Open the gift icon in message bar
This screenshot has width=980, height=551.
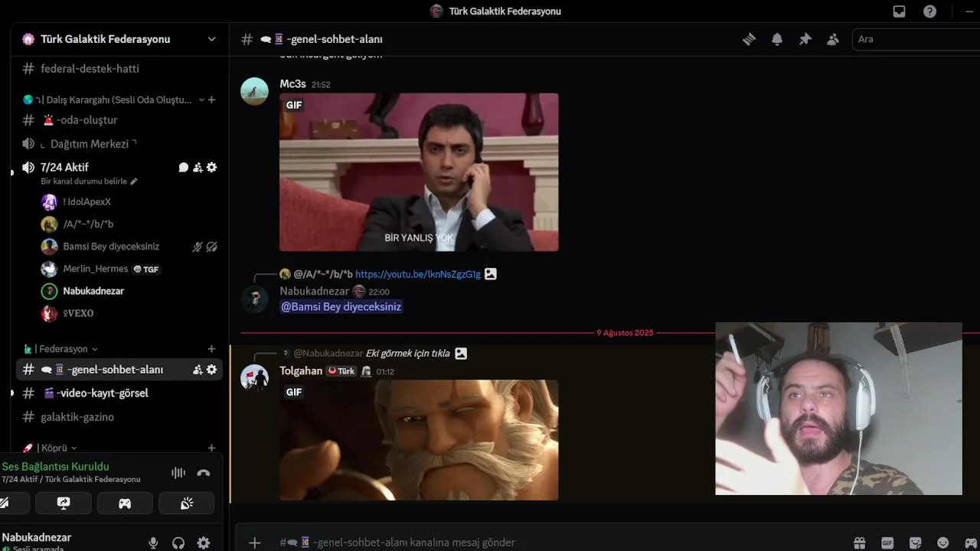(x=860, y=543)
